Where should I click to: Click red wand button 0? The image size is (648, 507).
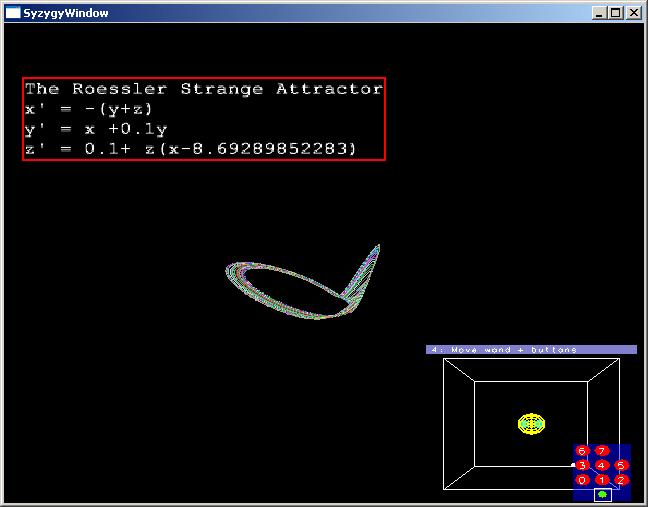pyautogui.click(x=582, y=480)
